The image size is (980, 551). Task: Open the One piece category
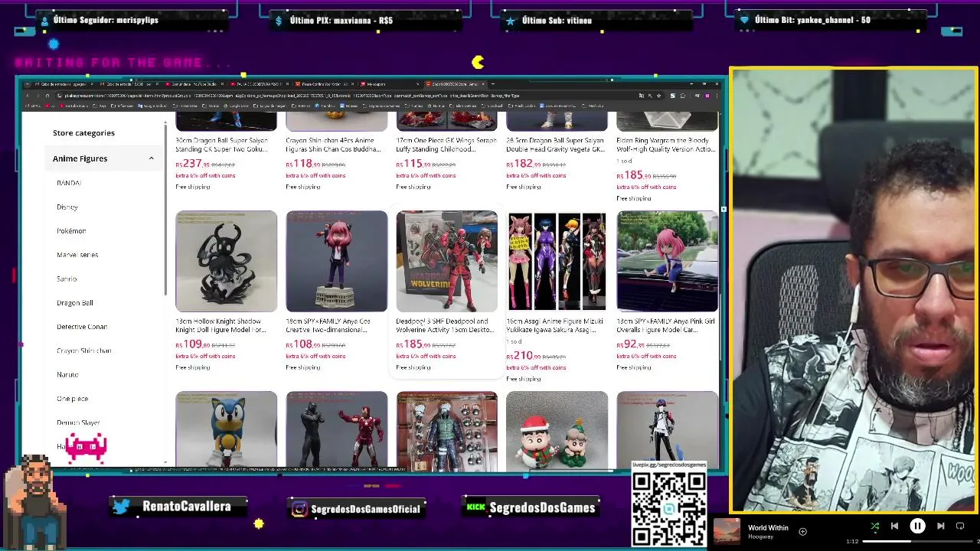[73, 399]
